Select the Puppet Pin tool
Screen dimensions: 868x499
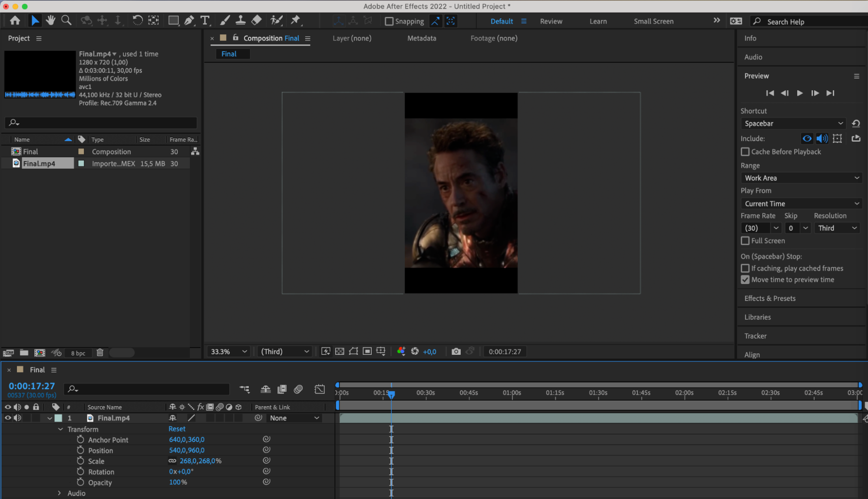click(295, 20)
